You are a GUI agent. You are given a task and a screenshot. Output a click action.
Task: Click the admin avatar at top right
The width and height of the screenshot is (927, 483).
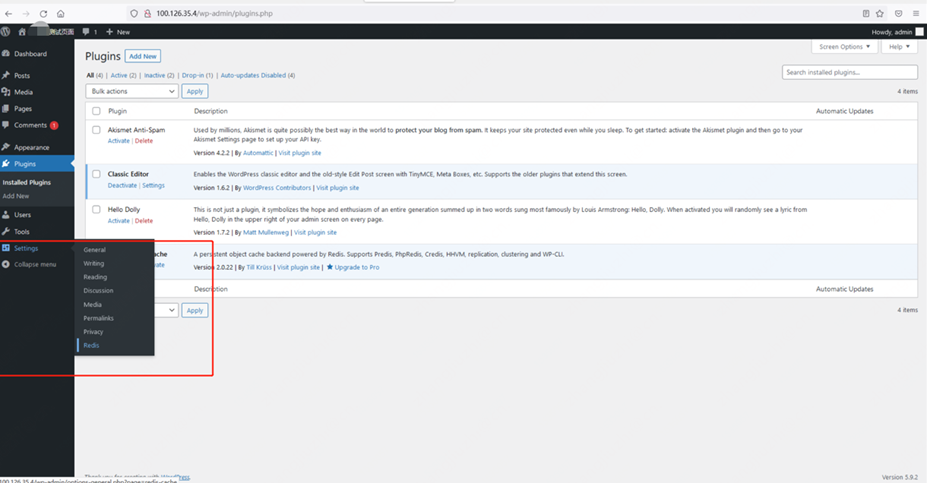coord(919,32)
